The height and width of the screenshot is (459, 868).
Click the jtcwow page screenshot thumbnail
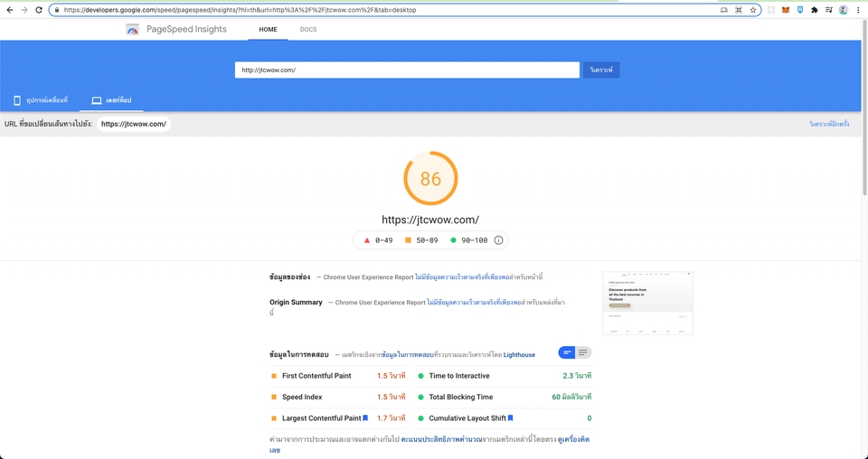647,303
